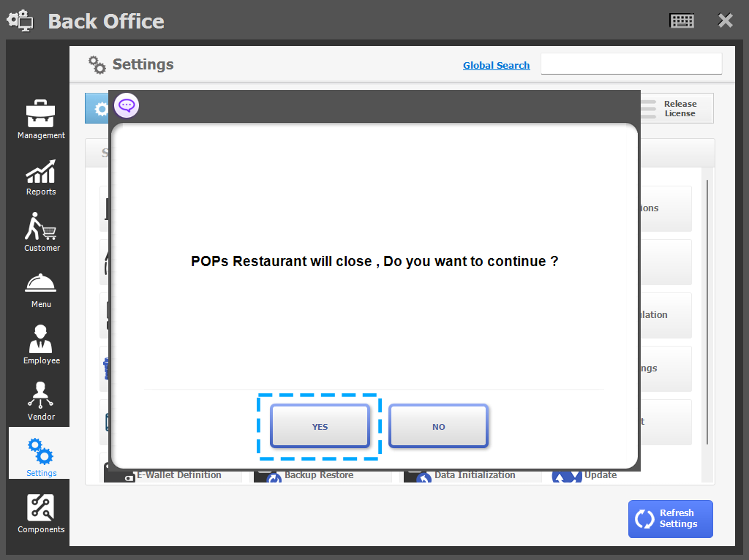
Task: Select the Components sidebar icon
Action: 40,512
